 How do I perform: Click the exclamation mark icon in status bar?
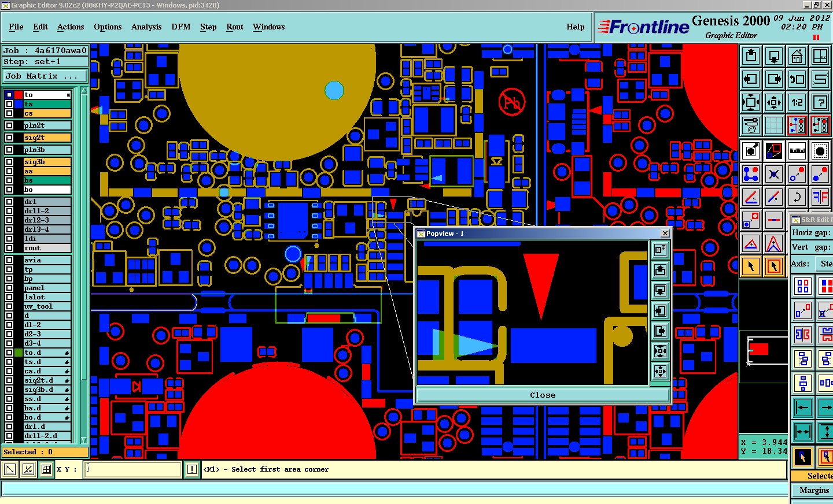pos(192,470)
